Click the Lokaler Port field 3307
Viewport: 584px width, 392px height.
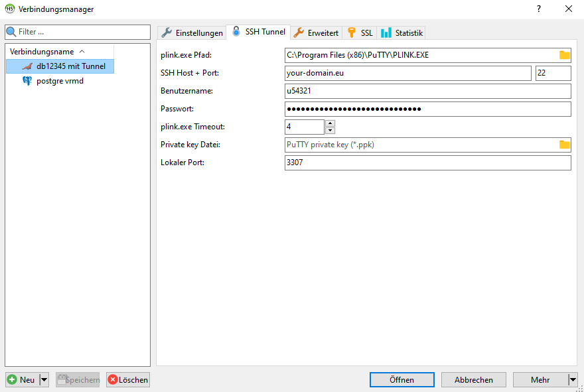(427, 163)
